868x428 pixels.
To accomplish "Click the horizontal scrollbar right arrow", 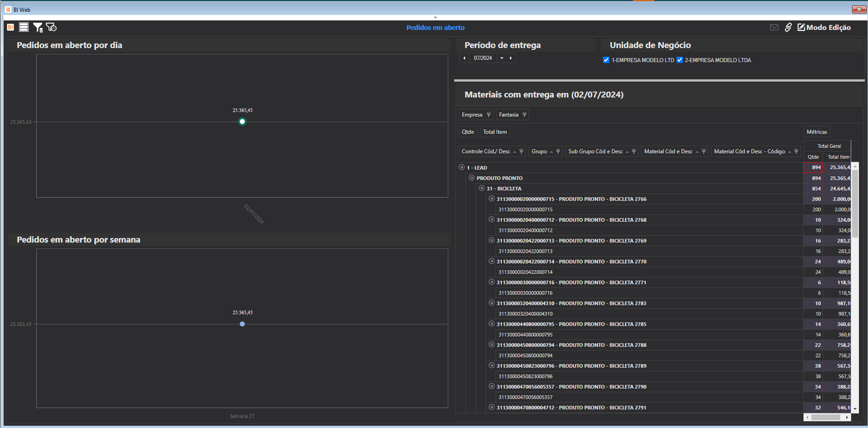I will 847,417.
